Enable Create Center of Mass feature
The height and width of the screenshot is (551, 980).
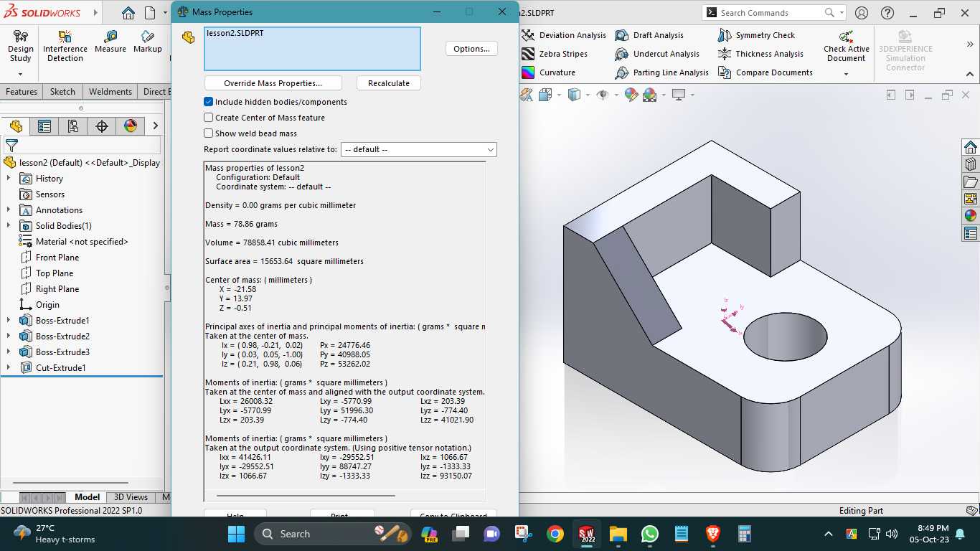tap(209, 118)
